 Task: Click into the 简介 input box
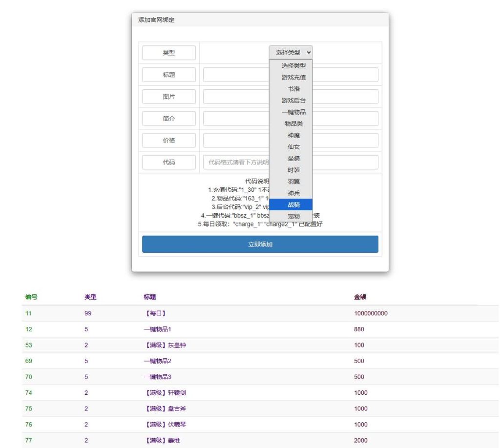(x=234, y=119)
